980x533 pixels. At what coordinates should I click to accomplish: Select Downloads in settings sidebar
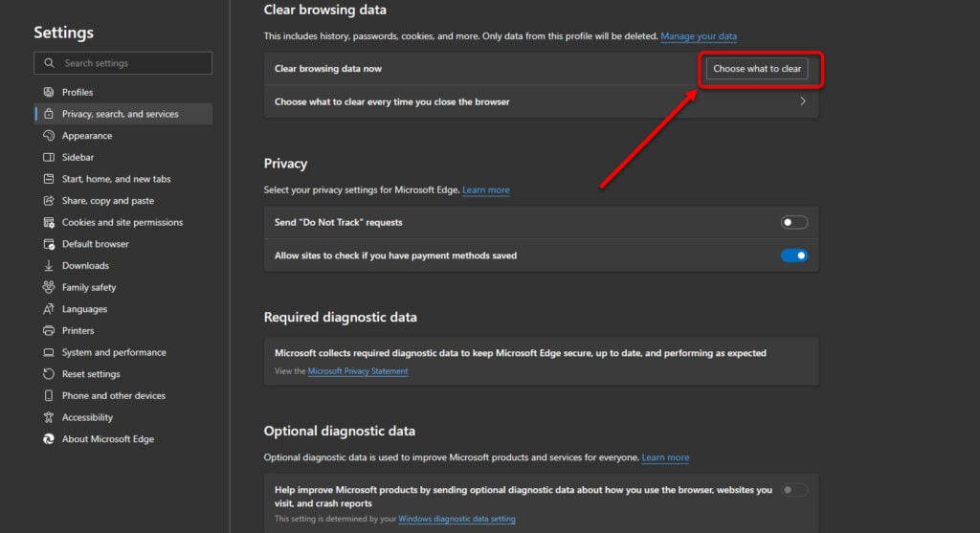[x=123, y=266]
